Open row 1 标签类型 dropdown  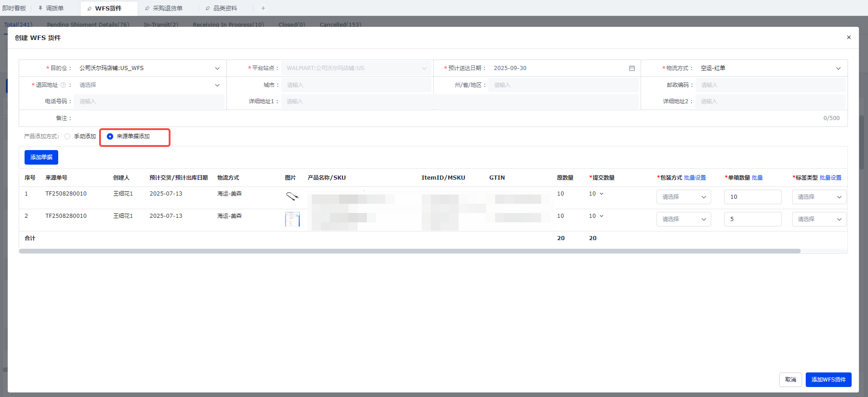[819, 197]
